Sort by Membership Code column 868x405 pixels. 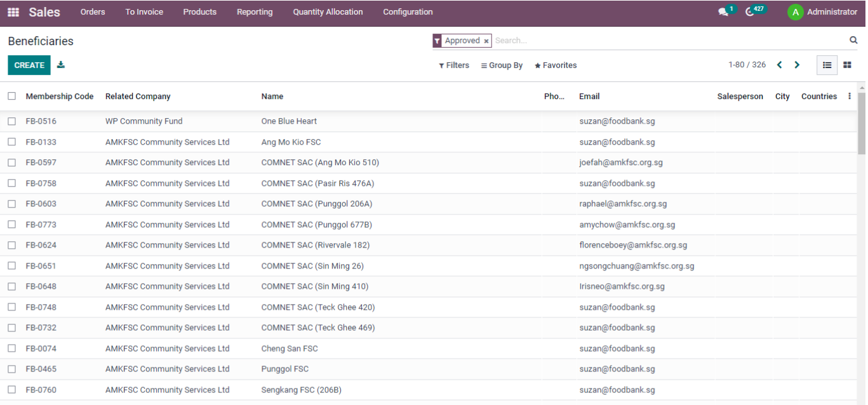tap(60, 96)
